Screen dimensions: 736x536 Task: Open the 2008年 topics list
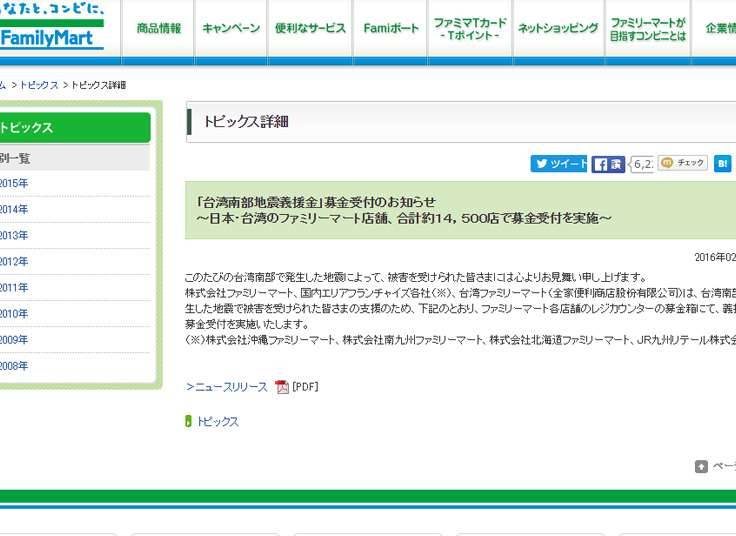[x=14, y=366]
